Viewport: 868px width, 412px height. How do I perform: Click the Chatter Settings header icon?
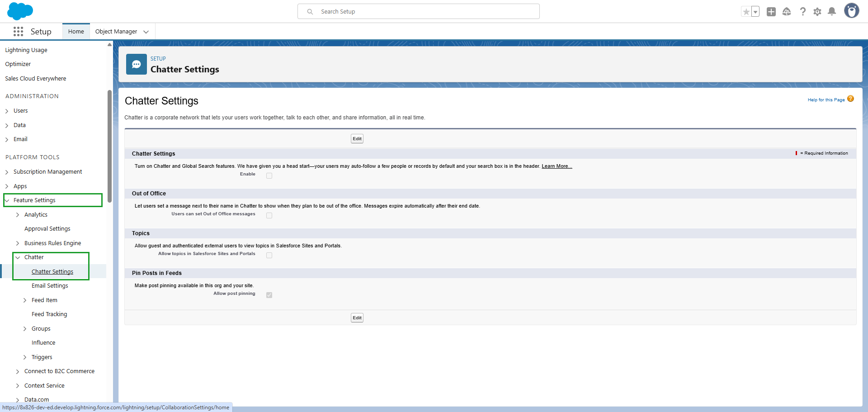click(x=137, y=64)
